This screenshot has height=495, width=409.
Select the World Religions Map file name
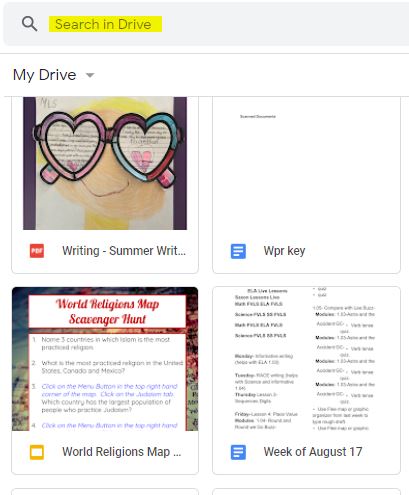coord(122,452)
